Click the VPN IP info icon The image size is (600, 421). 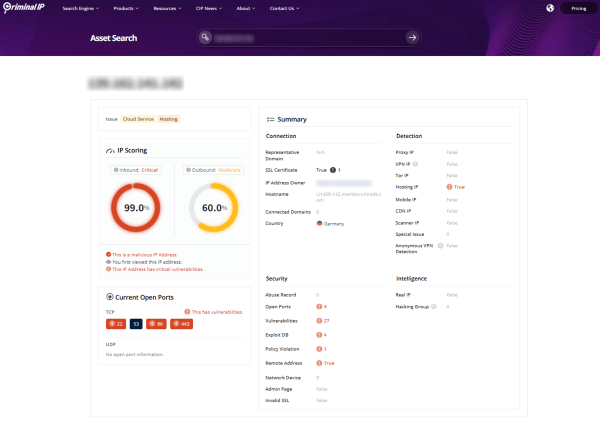point(415,164)
